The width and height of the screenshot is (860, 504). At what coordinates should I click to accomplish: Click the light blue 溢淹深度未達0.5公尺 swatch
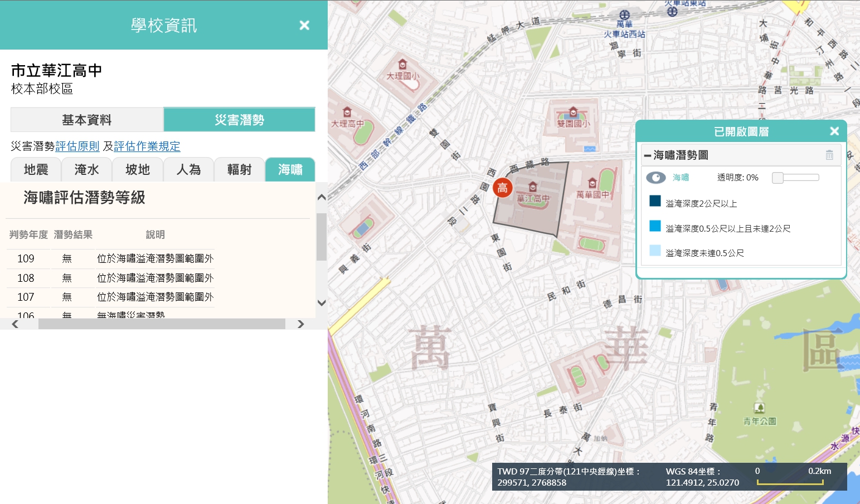[x=655, y=251]
